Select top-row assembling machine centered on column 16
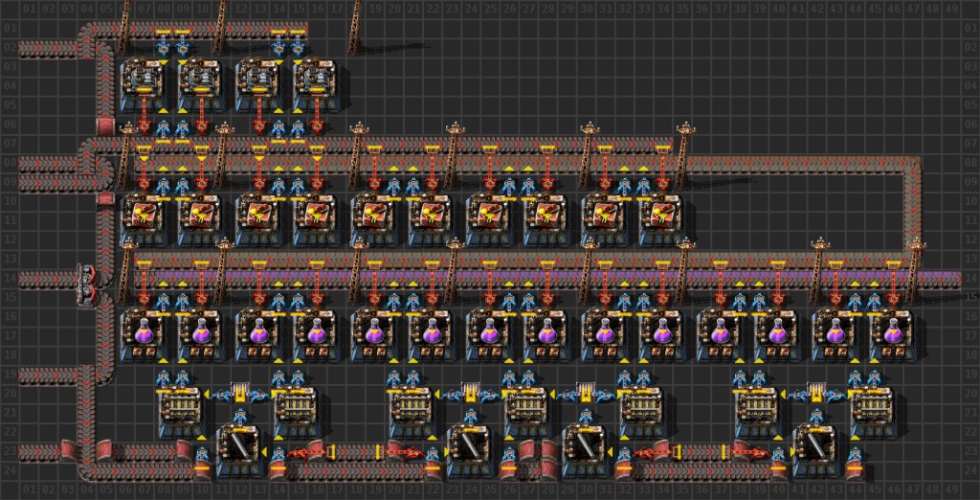980x500 pixels. (316, 86)
